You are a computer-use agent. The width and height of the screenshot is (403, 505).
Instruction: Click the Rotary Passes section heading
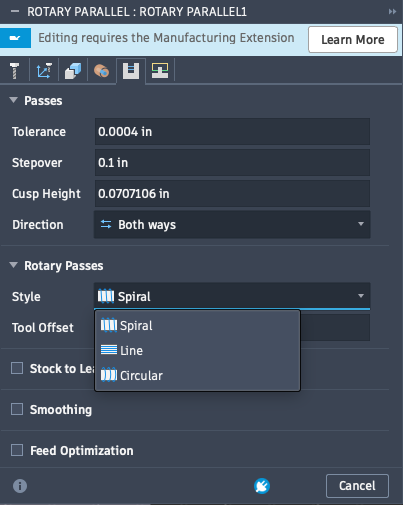click(x=64, y=266)
